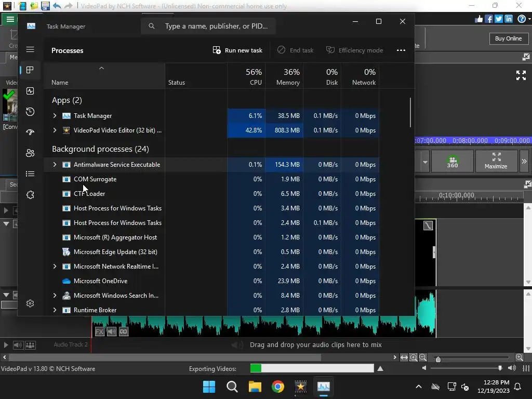Click the FX button on the audio clip
The height and width of the screenshot is (399, 532).
pyautogui.click(x=99, y=331)
